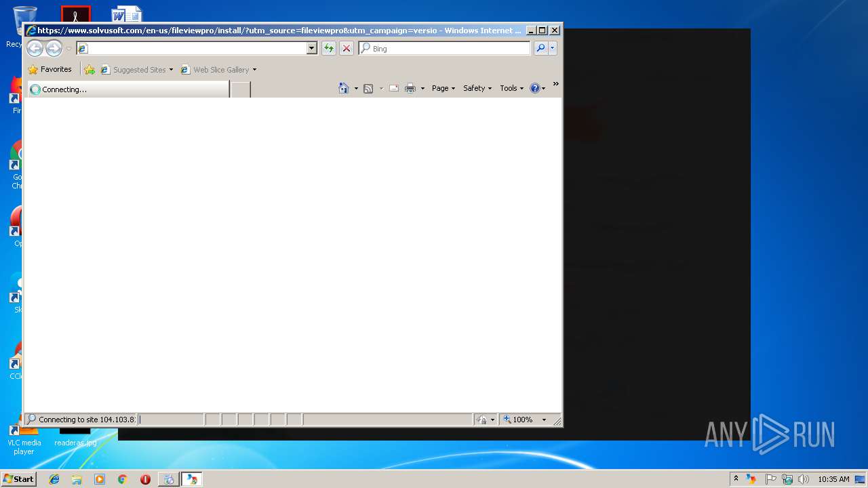Click the Read Mail icon
The image size is (868, 488).
394,88
